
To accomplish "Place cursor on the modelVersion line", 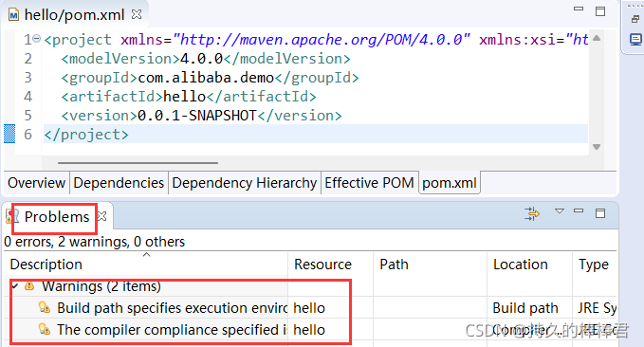I will (x=206, y=59).
